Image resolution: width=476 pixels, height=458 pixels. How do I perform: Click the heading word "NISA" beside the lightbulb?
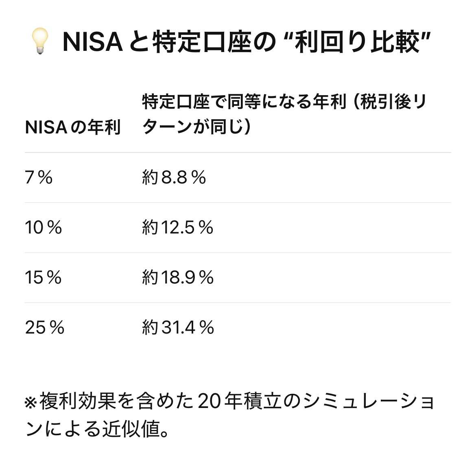[x=93, y=42]
